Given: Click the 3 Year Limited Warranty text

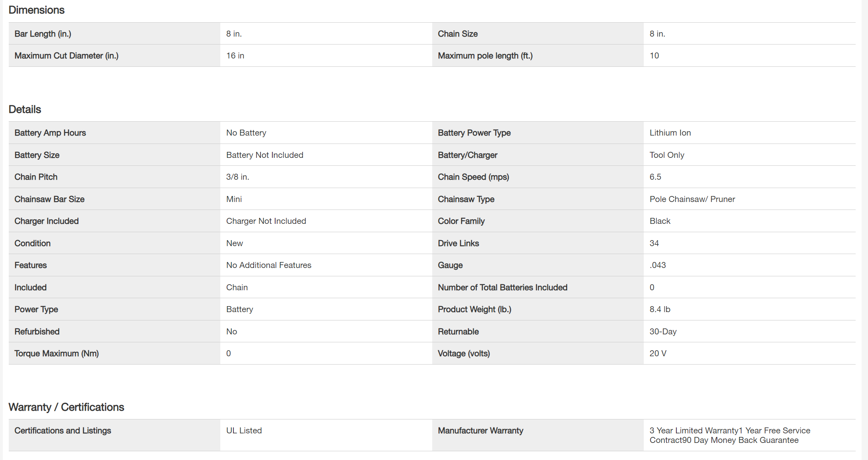Looking at the screenshot, I should (x=694, y=431).
